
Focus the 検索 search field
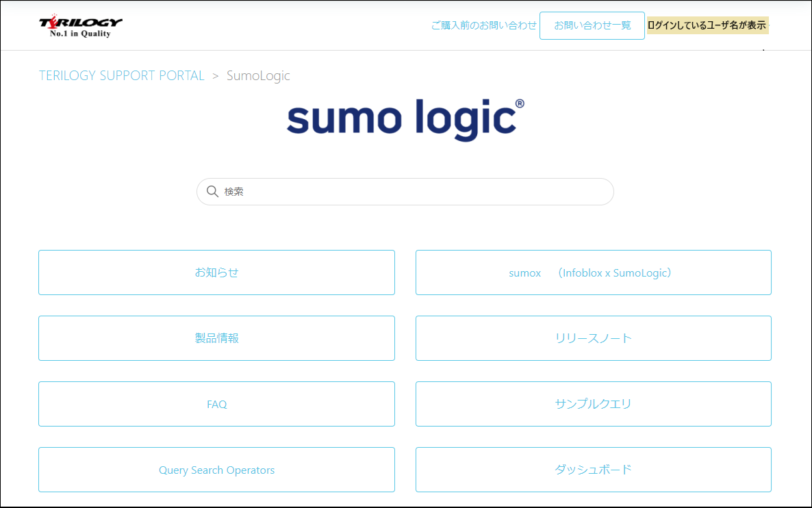click(x=405, y=192)
